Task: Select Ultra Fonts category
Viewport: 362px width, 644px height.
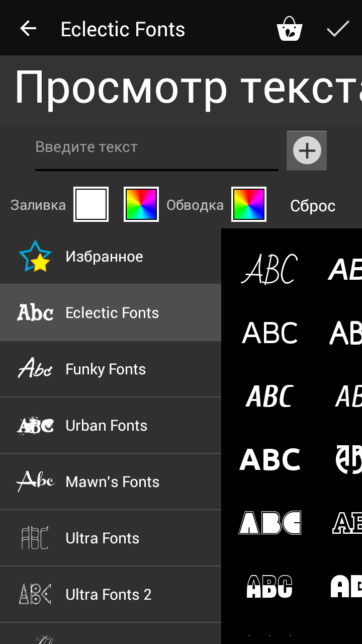Action: tap(111, 538)
